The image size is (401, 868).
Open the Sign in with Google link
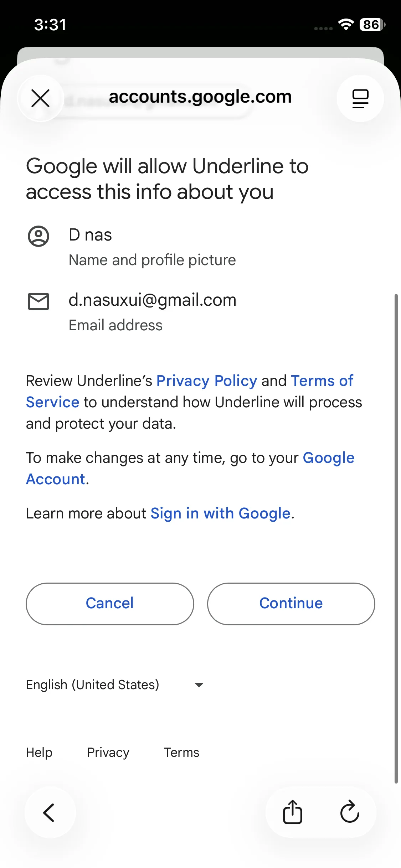click(x=220, y=513)
